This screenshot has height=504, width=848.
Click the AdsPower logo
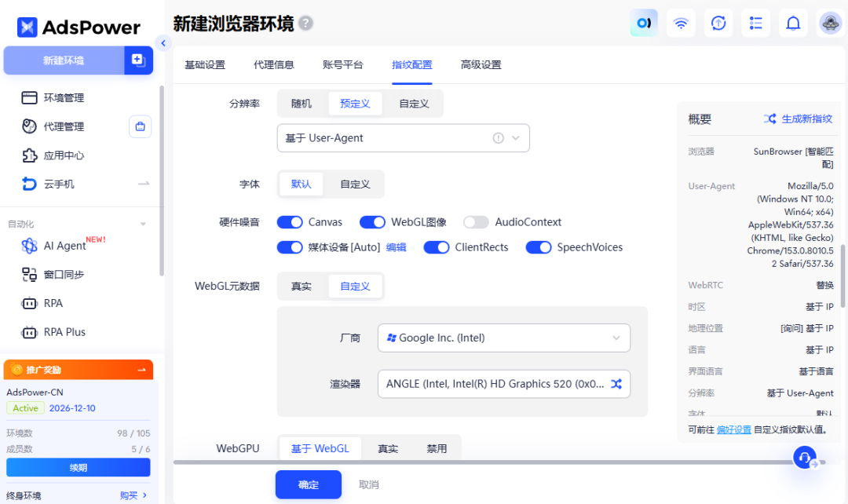pos(79,27)
